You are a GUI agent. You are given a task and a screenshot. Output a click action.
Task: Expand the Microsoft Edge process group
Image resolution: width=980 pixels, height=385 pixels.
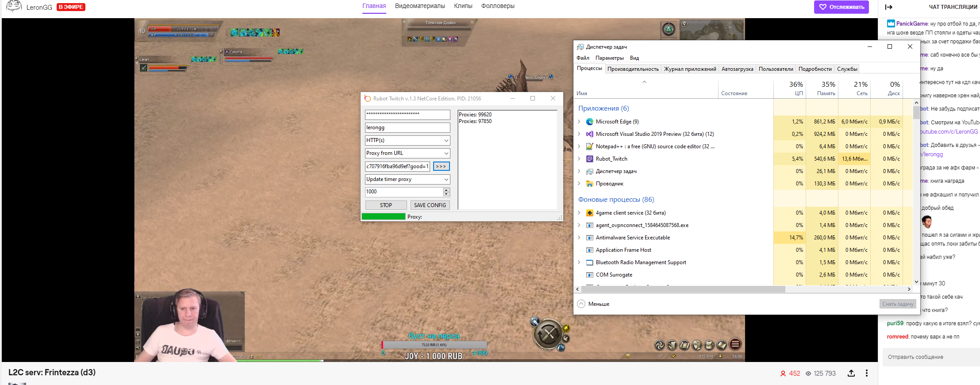point(579,122)
